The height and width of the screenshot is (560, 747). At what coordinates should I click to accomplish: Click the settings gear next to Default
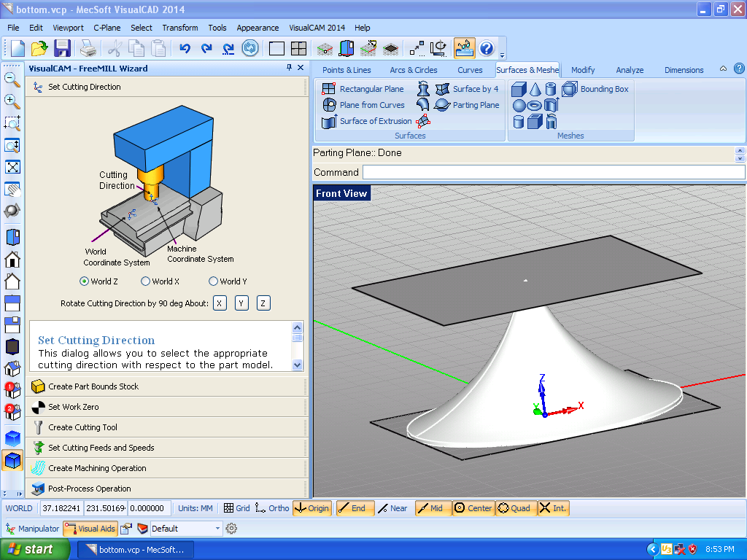tap(231, 528)
